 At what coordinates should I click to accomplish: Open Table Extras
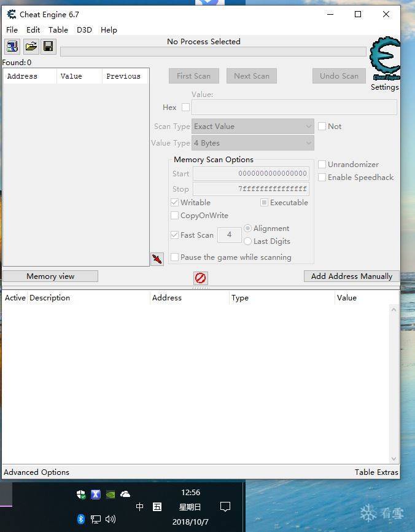(376, 472)
